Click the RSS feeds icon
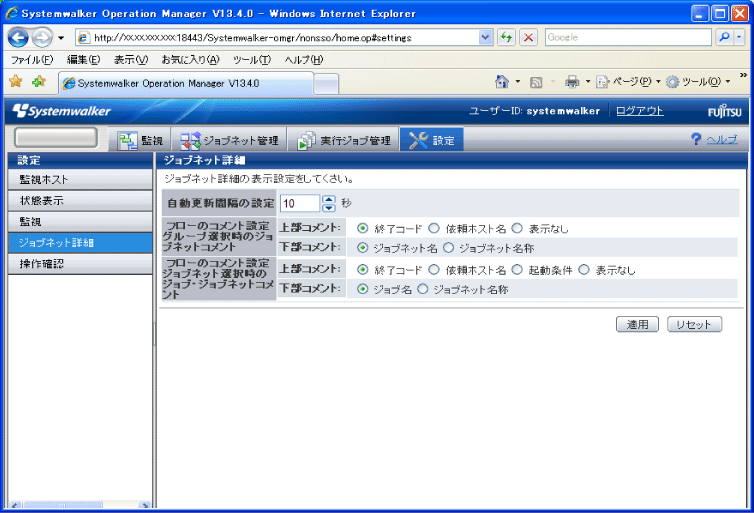754x513 pixels. pyautogui.click(x=536, y=82)
